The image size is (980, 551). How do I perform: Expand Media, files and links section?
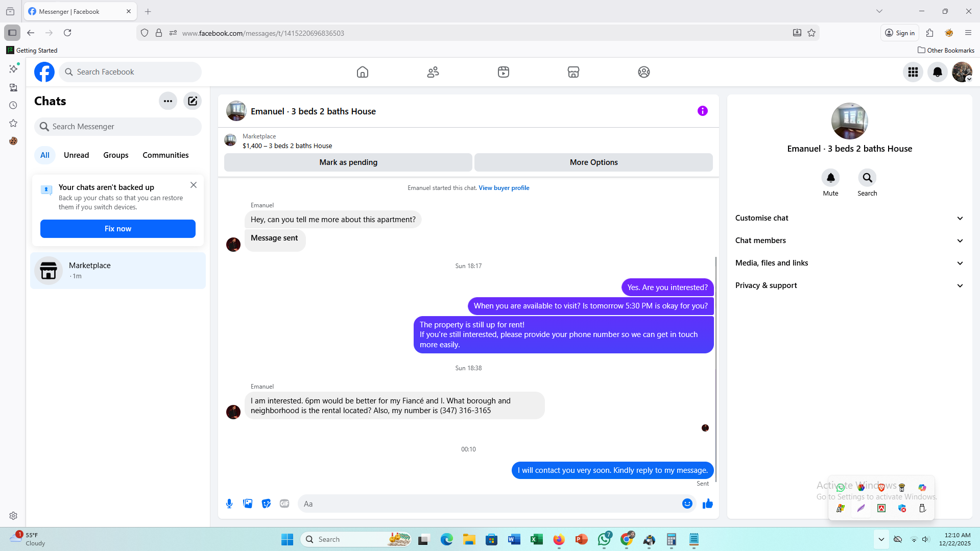(850, 263)
